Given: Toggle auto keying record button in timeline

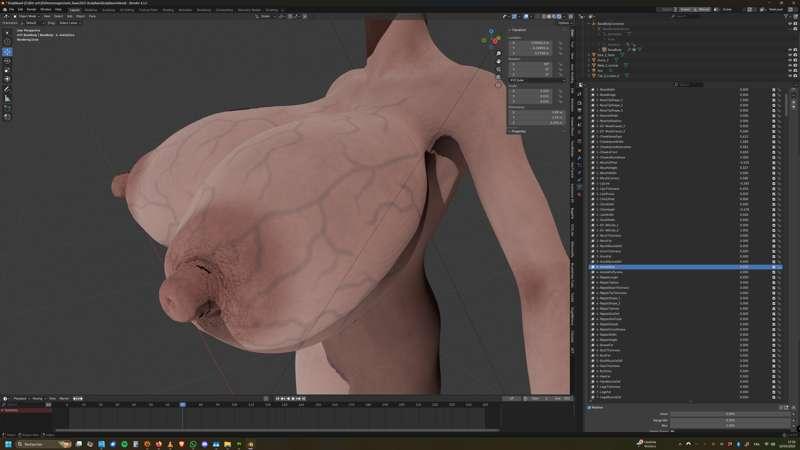Looking at the screenshot, I should point(266,398).
